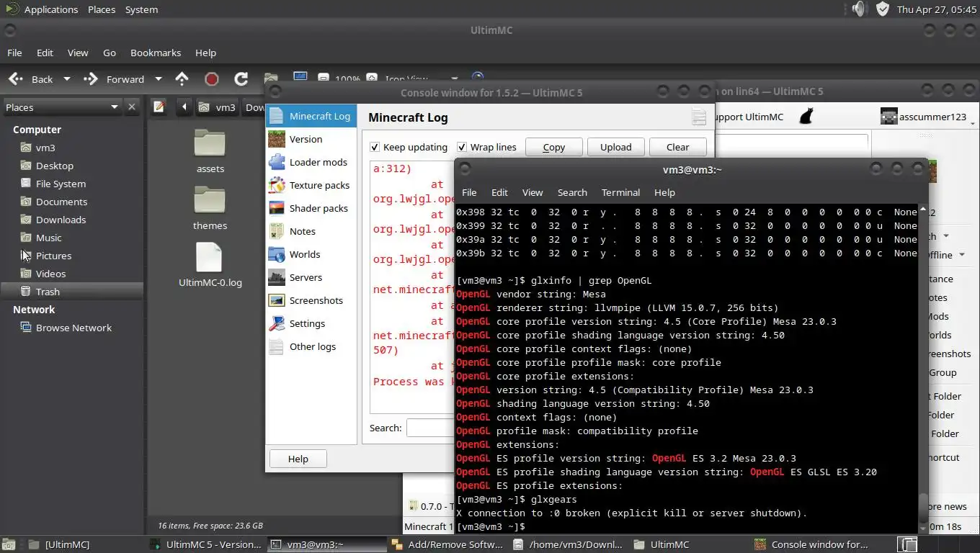
Task: Go back using the Back arrow
Action: (x=30, y=79)
